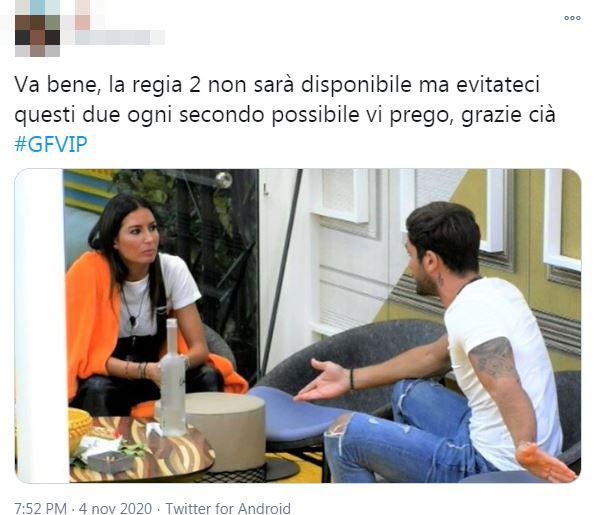Click the tweet line starting "questi due"
597x515 pixels.
click(285, 115)
